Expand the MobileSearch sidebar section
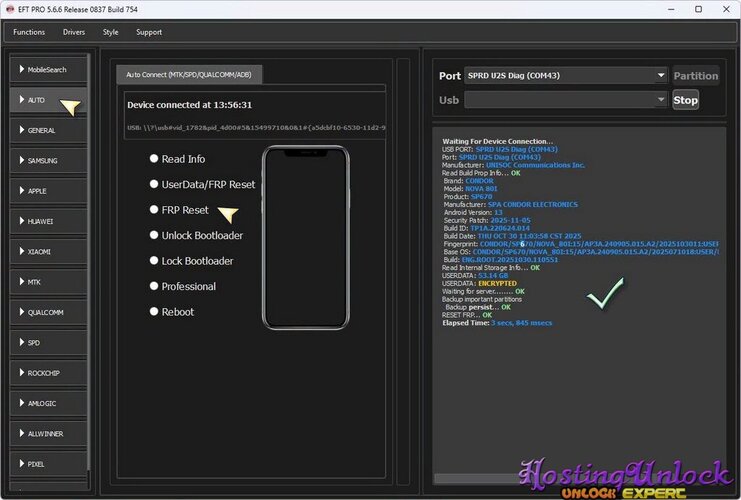This screenshot has height=500, width=741. [x=48, y=69]
